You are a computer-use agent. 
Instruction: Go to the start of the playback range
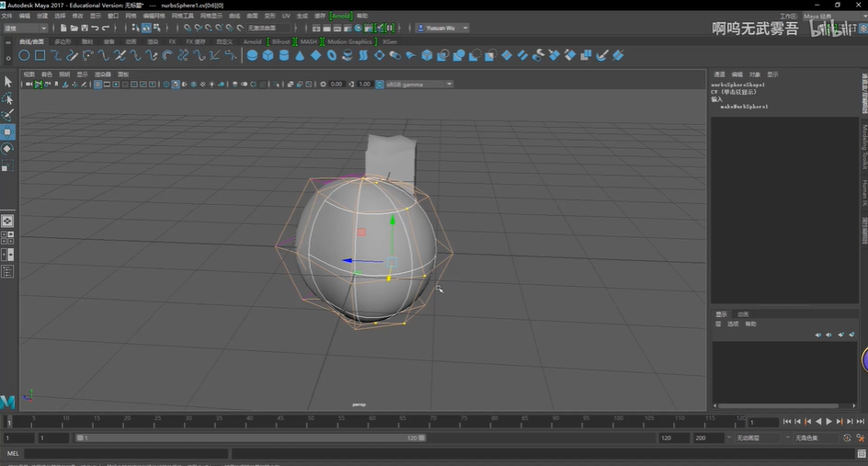point(787,422)
